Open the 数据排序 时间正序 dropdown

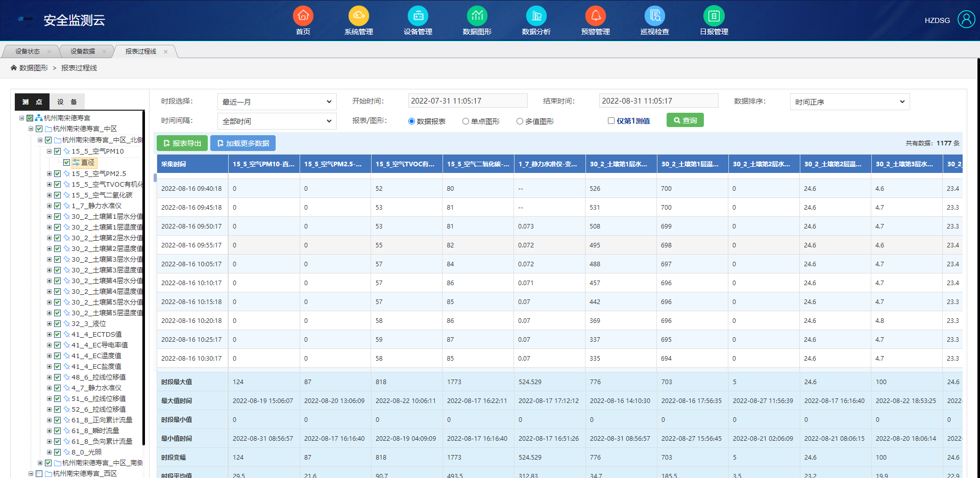point(850,102)
